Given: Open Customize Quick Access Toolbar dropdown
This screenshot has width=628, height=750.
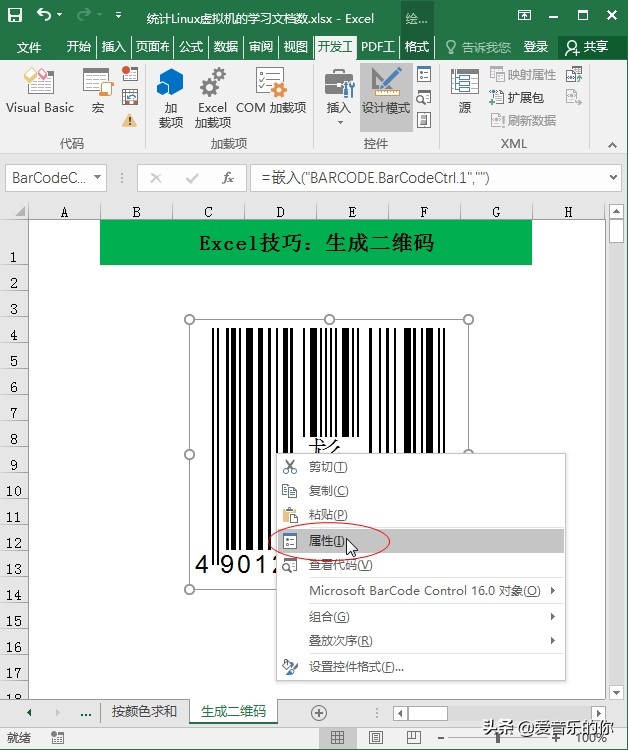Looking at the screenshot, I should click(x=118, y=15).
